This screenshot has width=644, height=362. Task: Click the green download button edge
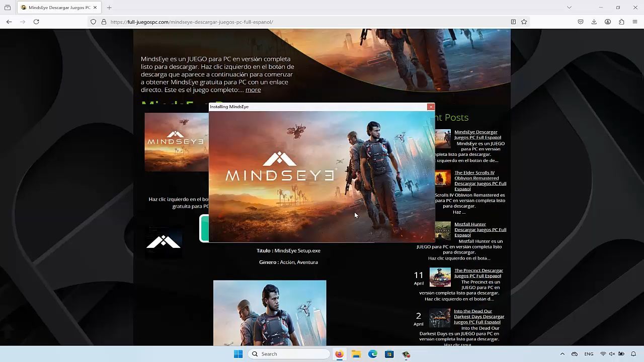(x=204, y=229)
